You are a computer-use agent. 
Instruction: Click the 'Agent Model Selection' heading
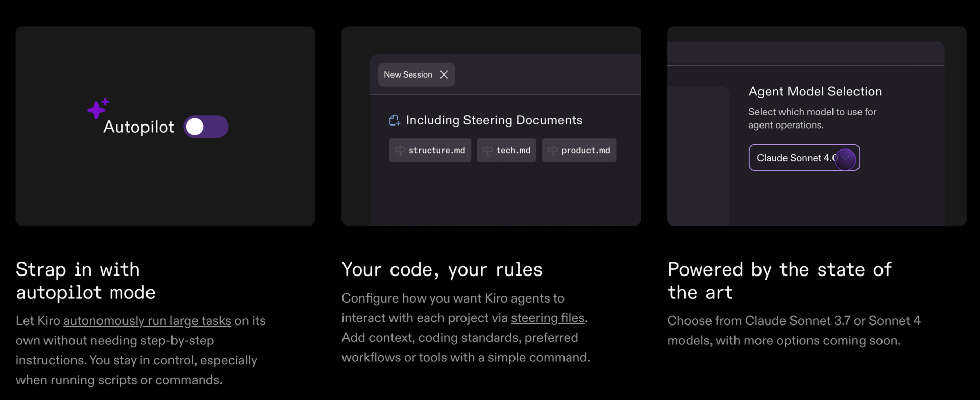pos(815,91)
